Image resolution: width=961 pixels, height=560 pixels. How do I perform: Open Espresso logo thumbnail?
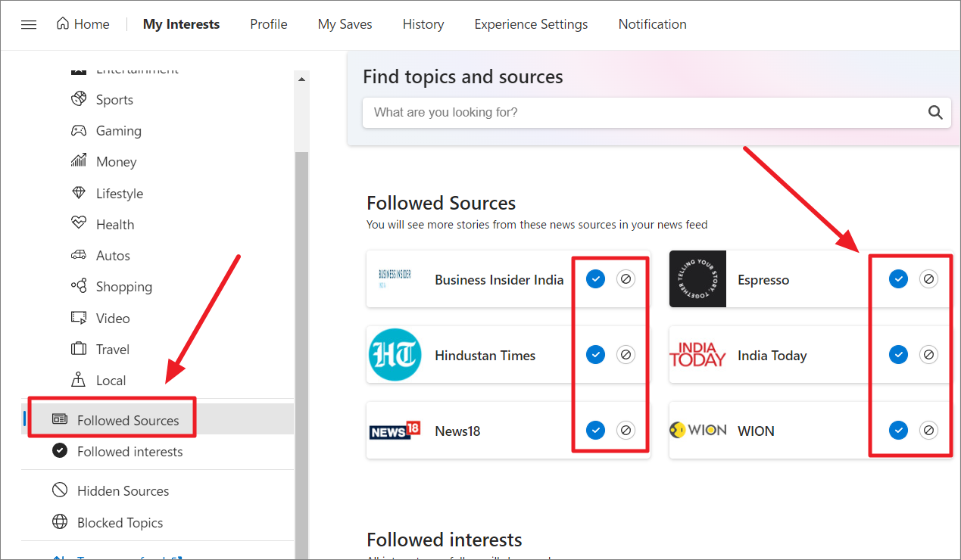pos(697,279)
